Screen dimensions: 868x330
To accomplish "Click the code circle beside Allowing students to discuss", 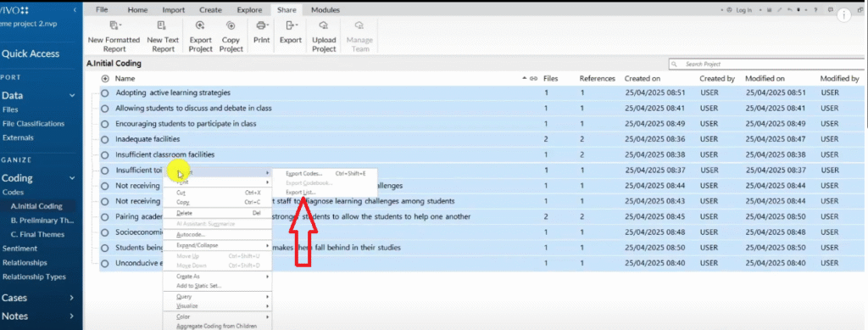I will 104,109.
